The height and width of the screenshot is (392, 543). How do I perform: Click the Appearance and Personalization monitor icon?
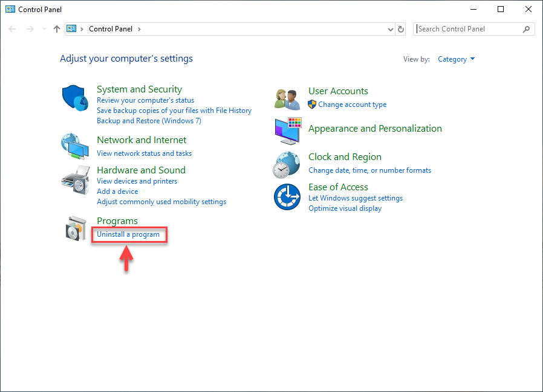click(x=288, y=131)
